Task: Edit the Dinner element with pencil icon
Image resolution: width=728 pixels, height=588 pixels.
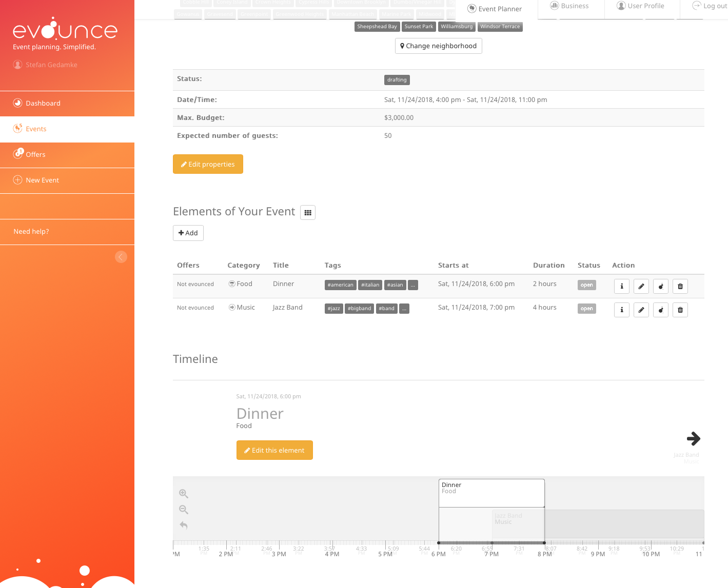Action: point(641,286)
